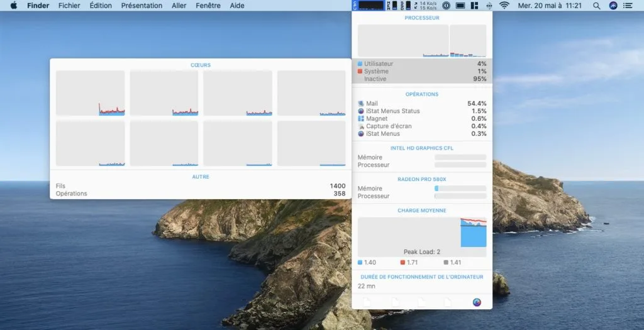Open the Édition menu
644x330 pixels.
coord(101,5)
